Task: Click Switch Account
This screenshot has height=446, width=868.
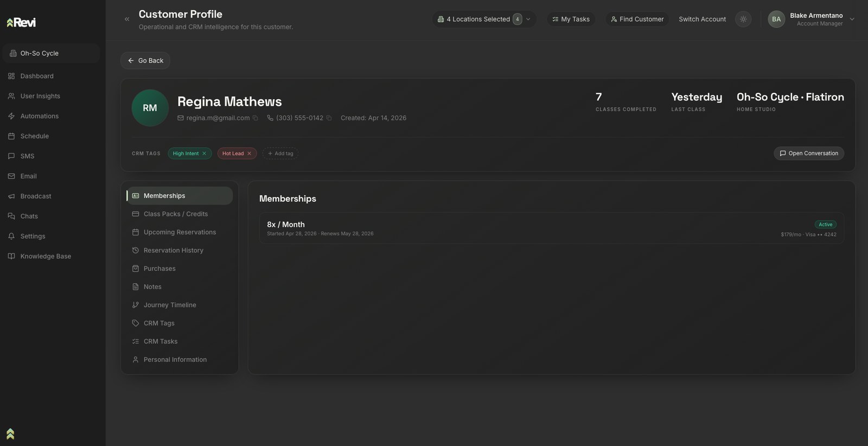Action: coord(702,19)
